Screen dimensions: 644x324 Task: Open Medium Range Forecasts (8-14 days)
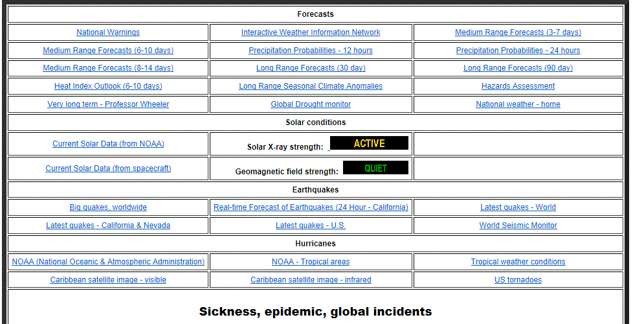[108, 68]
